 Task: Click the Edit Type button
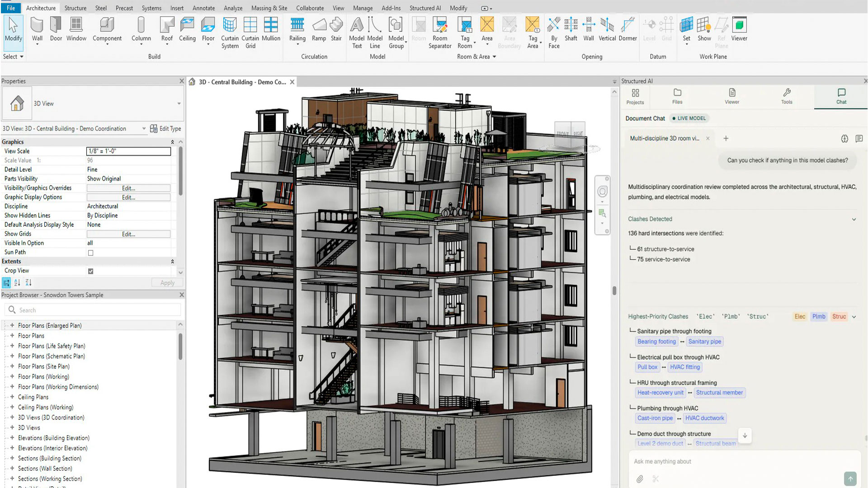coord(165,129)
